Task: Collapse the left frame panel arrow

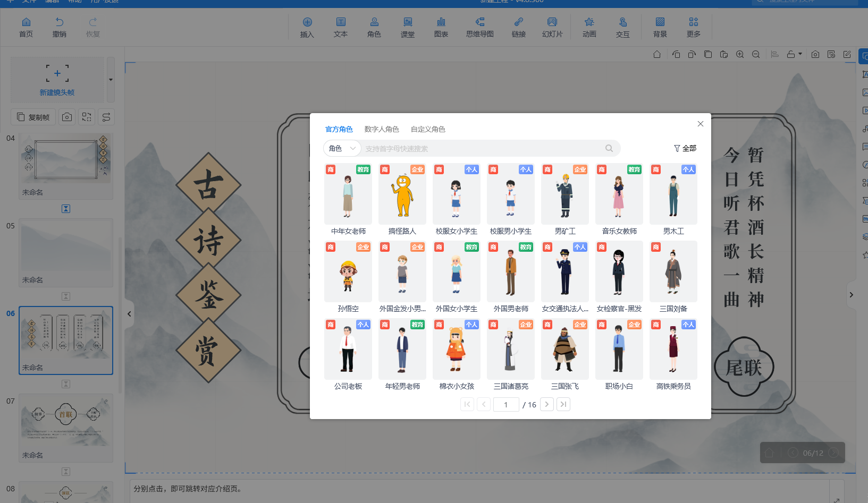Action: (129, 314)
